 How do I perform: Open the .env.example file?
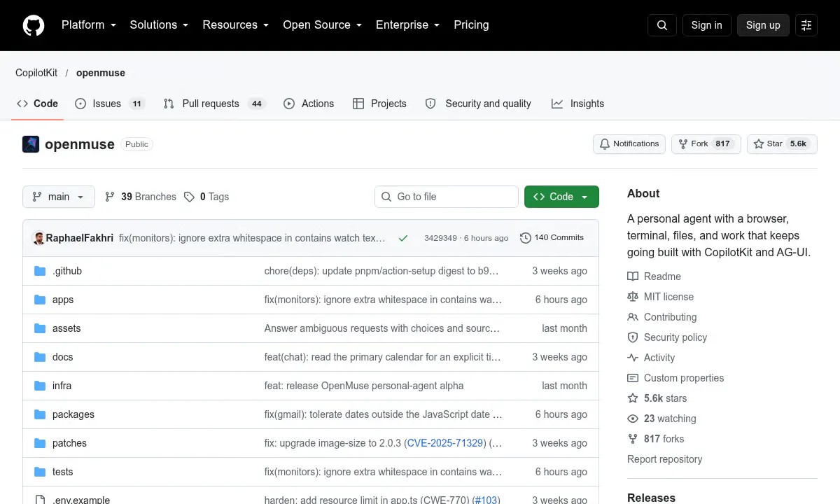(81, 500)
